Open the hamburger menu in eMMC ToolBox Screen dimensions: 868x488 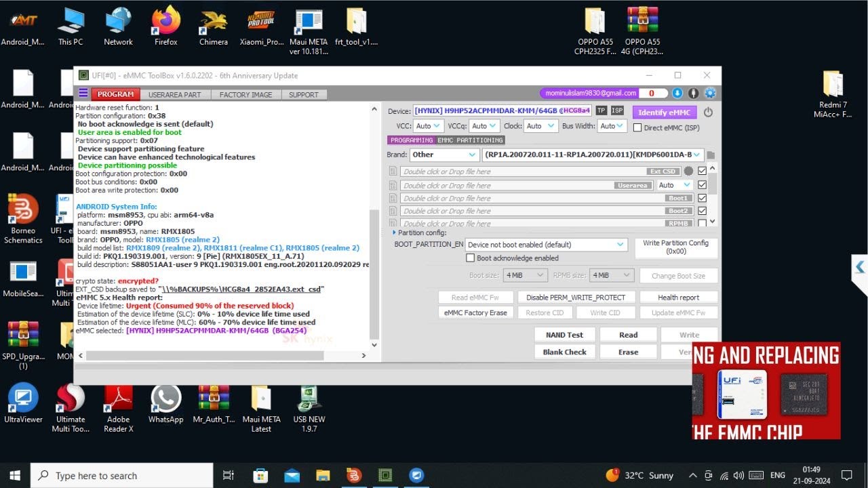pos(83,94)
